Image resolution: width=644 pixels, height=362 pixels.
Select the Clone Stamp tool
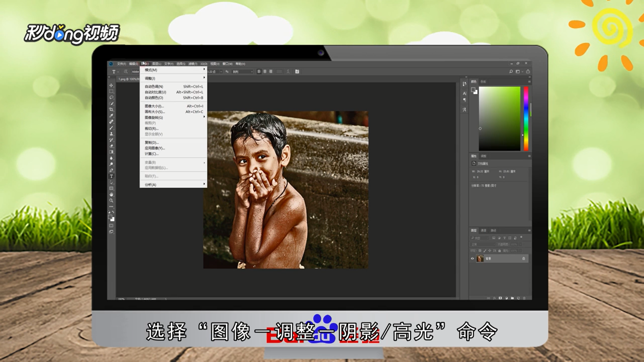point(111,134)
